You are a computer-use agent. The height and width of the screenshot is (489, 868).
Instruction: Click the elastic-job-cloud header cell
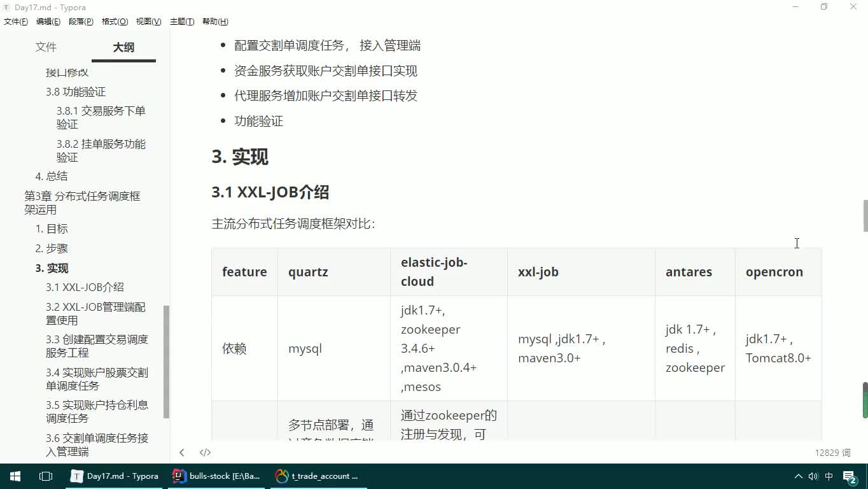coord(449,272)
